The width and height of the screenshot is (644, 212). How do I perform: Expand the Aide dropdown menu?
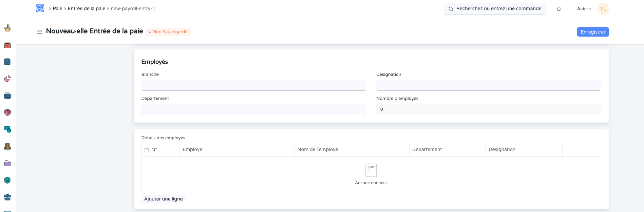tap(584, 9)
